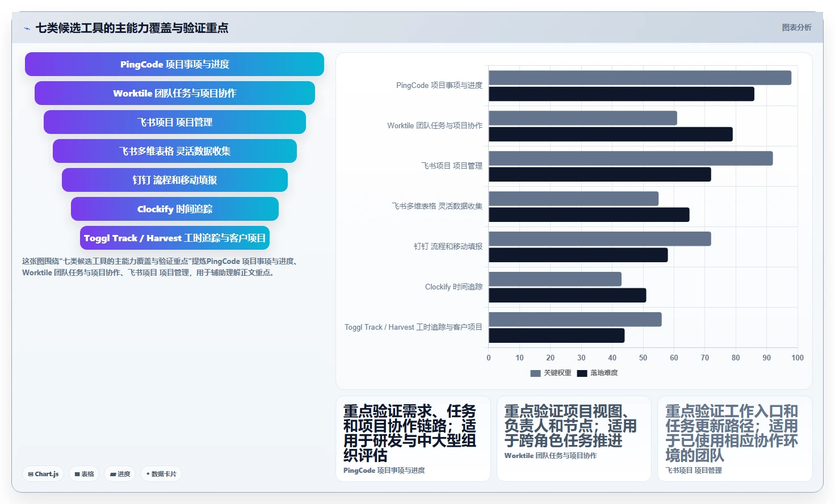The width and height of the screenshot is (835, 504).
Task: Select the PingCode 项目事项与进度 funnel bar
Action: click(174, 64)
